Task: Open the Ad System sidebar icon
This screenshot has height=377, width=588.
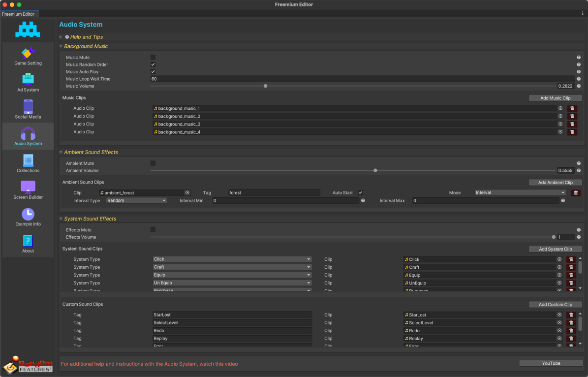Action: pyautogui.click(x=28, y=80)
